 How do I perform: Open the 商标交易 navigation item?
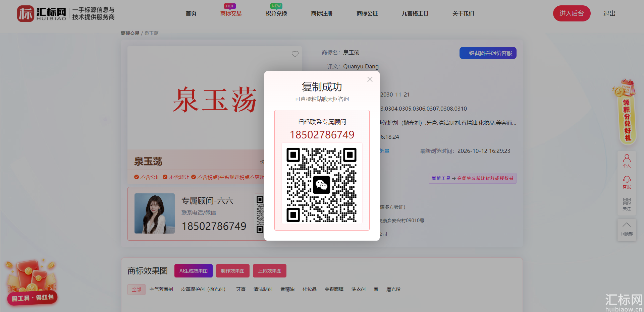point(231,13)
